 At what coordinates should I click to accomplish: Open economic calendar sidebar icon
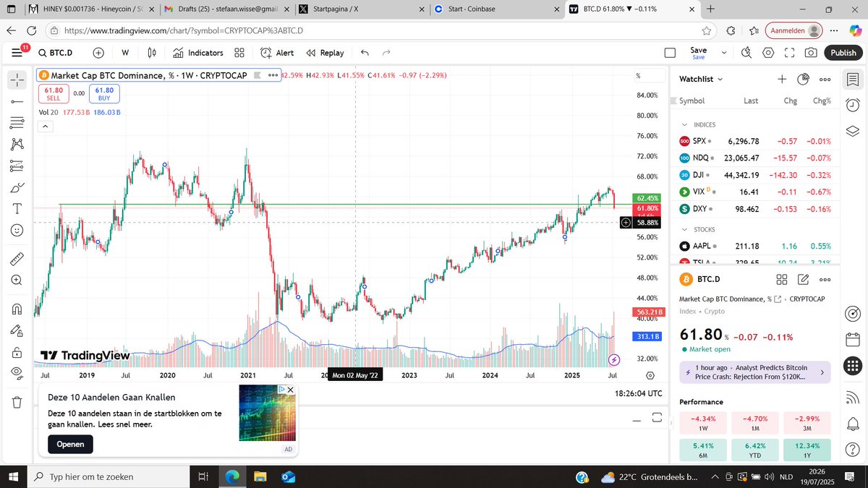(x=853, y=340)
